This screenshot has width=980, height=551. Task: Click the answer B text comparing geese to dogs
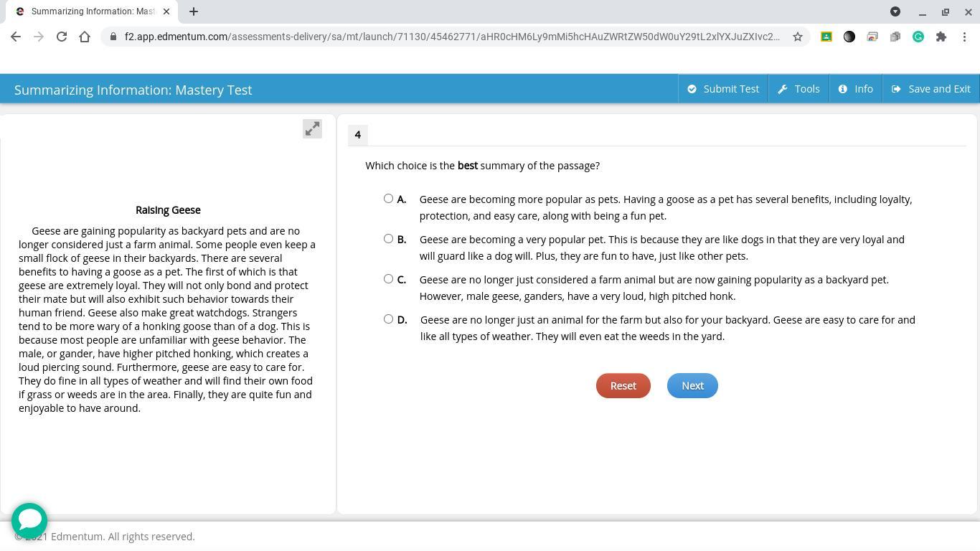click(662, 248)
